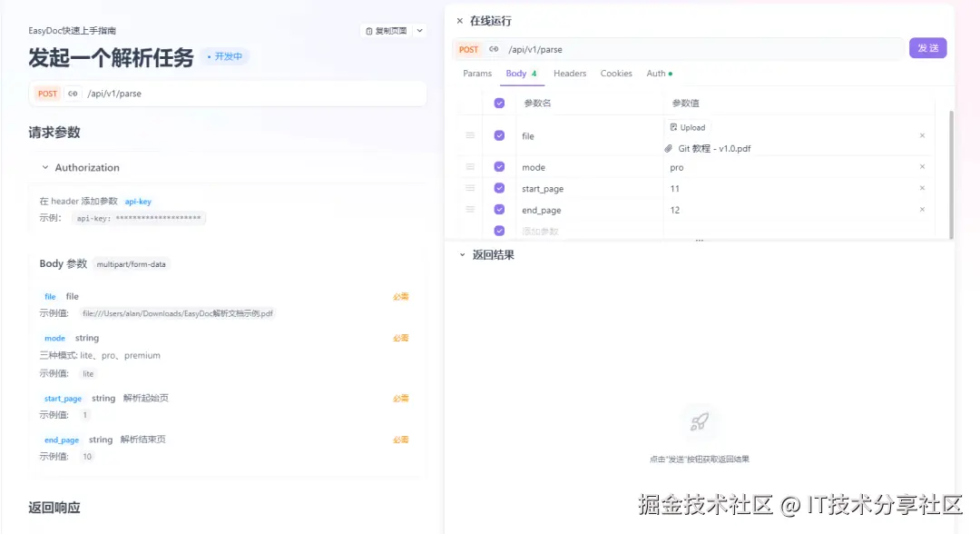Click the link icon next to POST in request bar

pyautogui.click(x=493, y=49)
